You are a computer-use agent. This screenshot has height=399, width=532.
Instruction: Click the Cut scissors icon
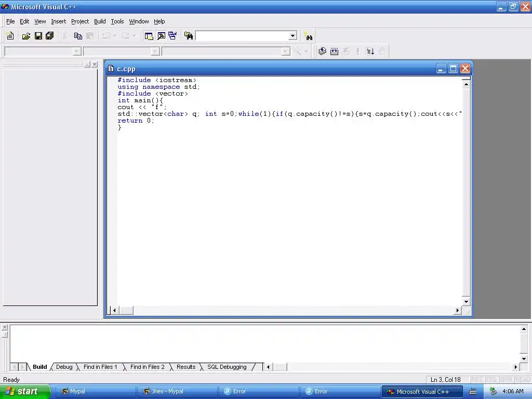click(x=65, y=36)
